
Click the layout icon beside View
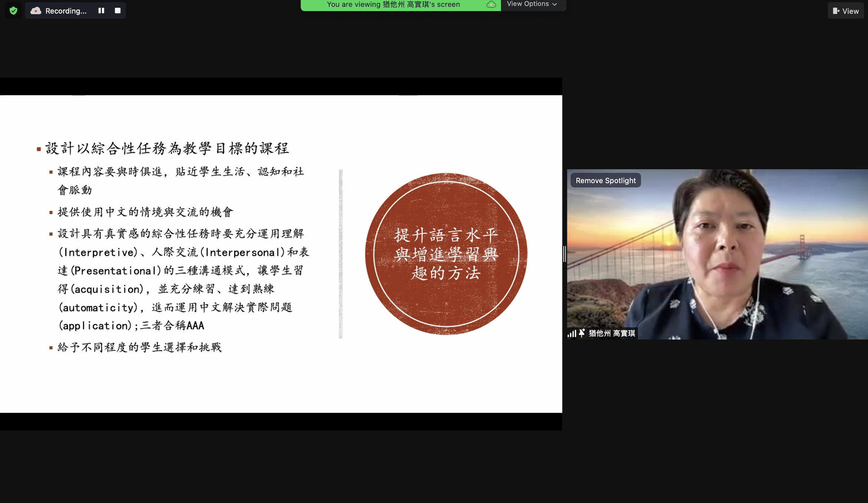836,11
